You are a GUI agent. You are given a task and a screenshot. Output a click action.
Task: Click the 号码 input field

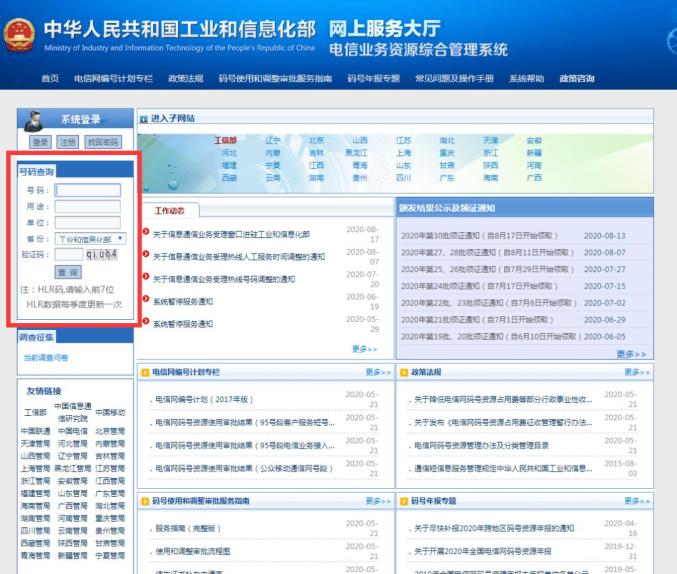coord(88,190)
